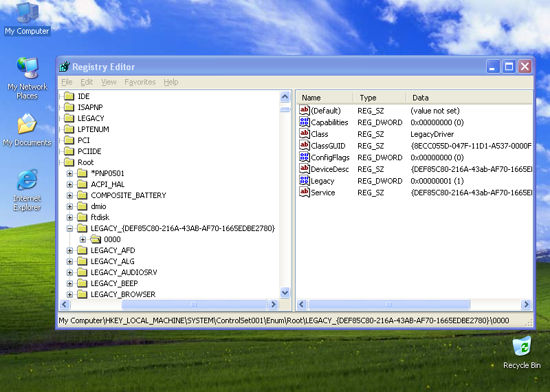Open the View menu
This screenshot has height=392, width=550.
click(x=109, y=82)
